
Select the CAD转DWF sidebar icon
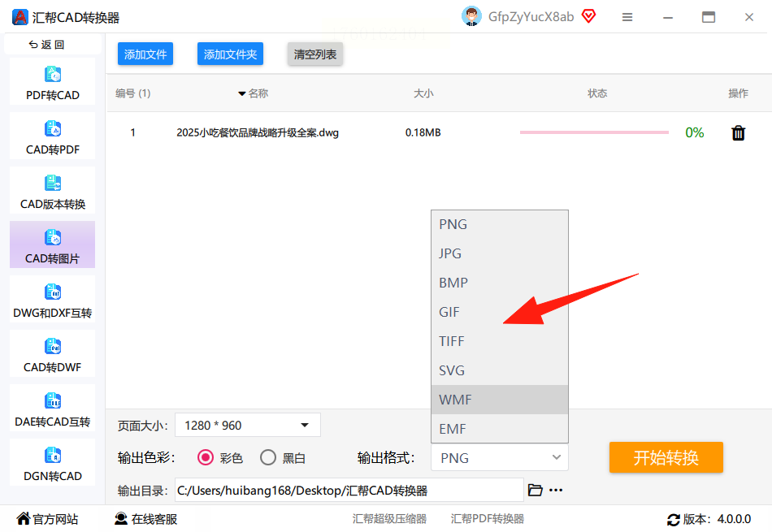53,347
